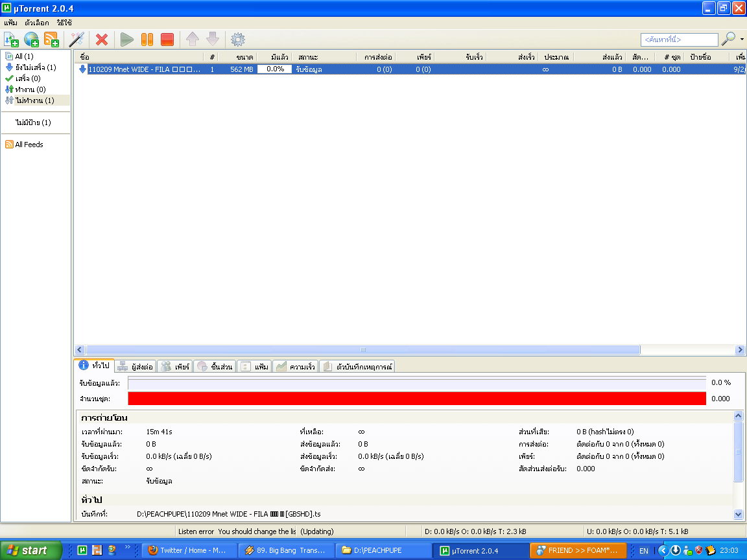Open search engine dropdown arrow beside the magnifier
This screenshot has width=747, height=560.
(742, 40)
